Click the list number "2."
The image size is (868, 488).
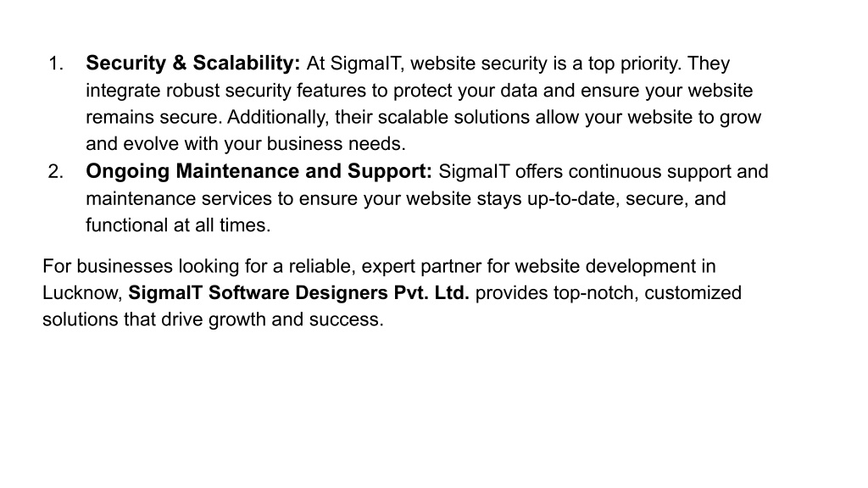point(56,171)
